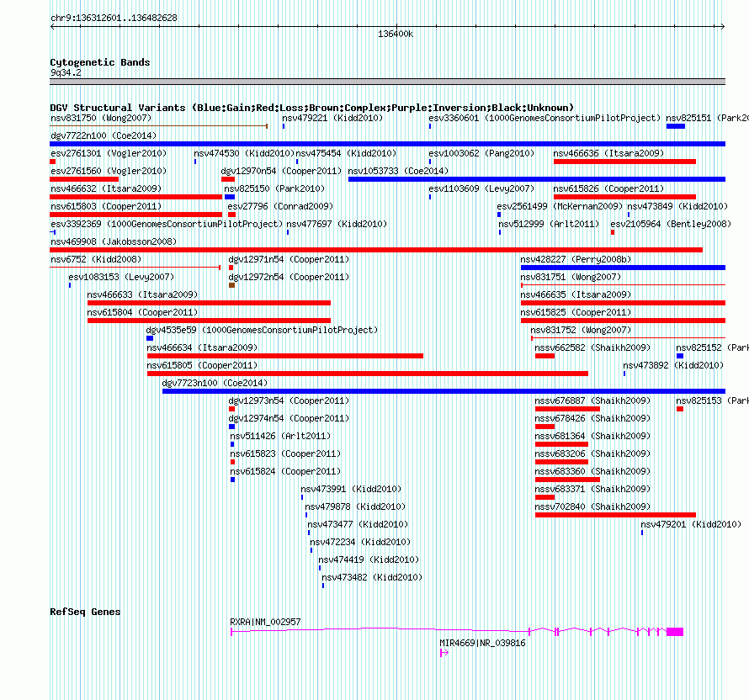This screenshot has width=749, height=700.
Task: Open nsv479201 (Kidd2010) variant
Action: (691, 524)
